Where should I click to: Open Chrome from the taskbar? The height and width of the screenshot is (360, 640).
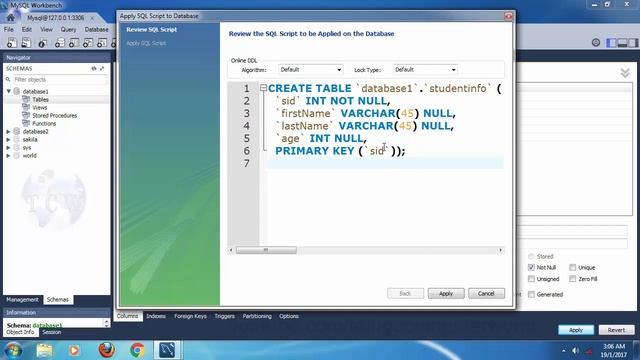137,350
